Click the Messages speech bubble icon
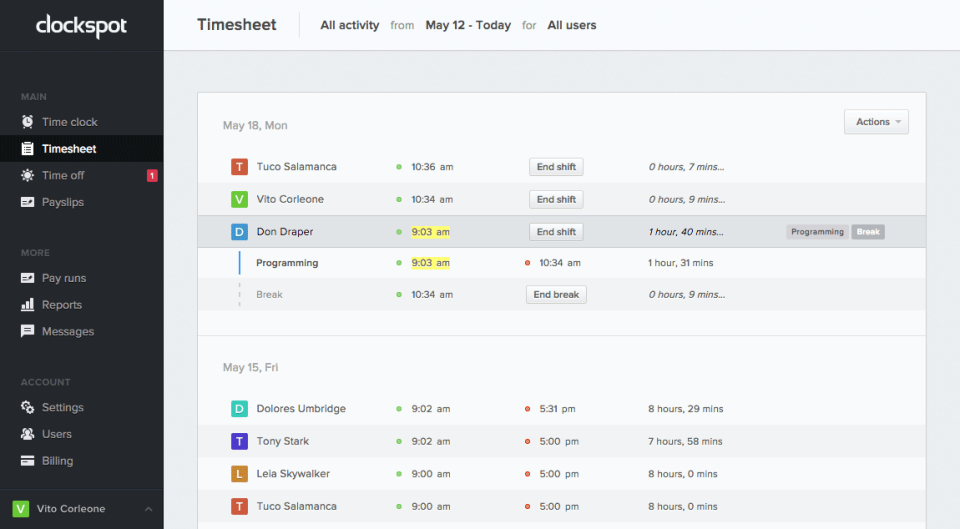The height and width of the screenshot is (529, 960). coord(28,331)
